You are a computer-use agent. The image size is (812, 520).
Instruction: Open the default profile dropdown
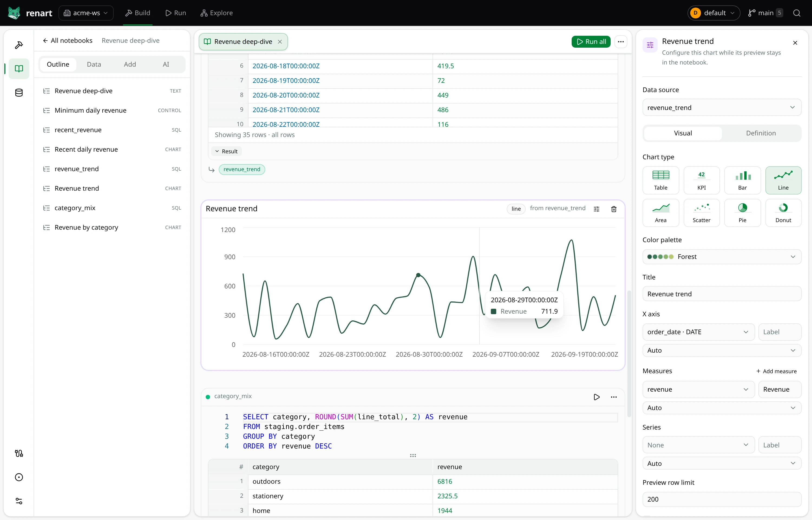[x=713, y=13]
